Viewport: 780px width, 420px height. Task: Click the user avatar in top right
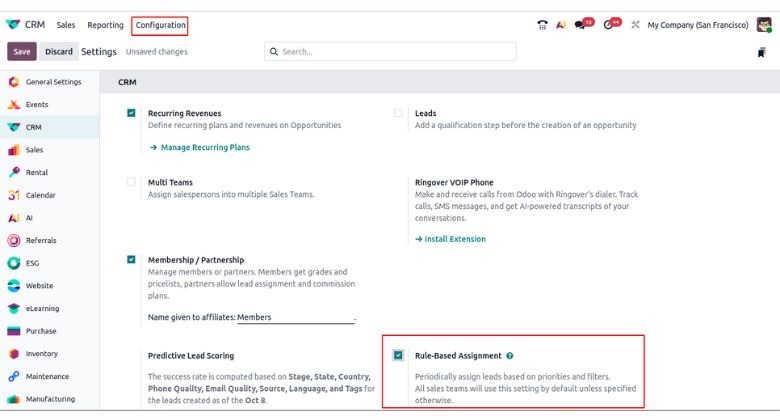pyautogui.click(x=765, y=25)
